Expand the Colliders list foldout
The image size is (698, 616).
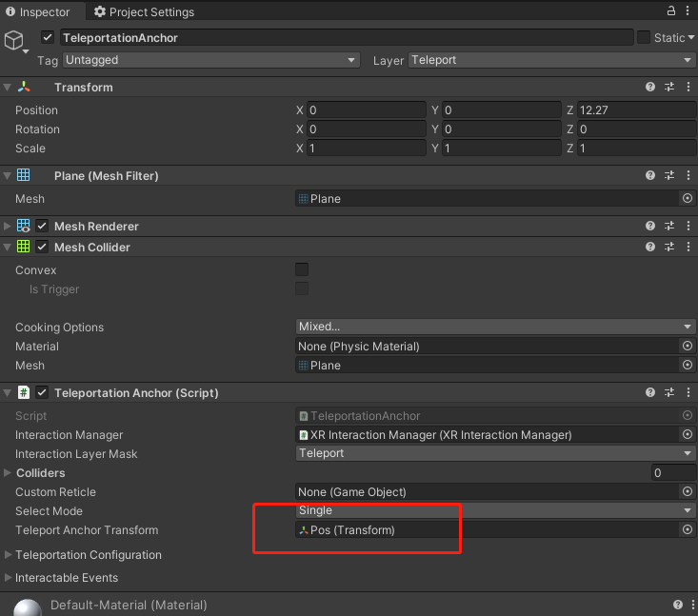[x=7, y=472]
